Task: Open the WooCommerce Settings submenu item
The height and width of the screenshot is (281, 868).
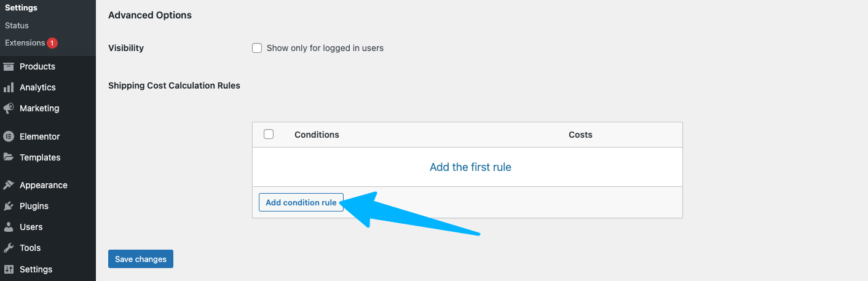Action: pyautogui.click(x=21, y=8)
